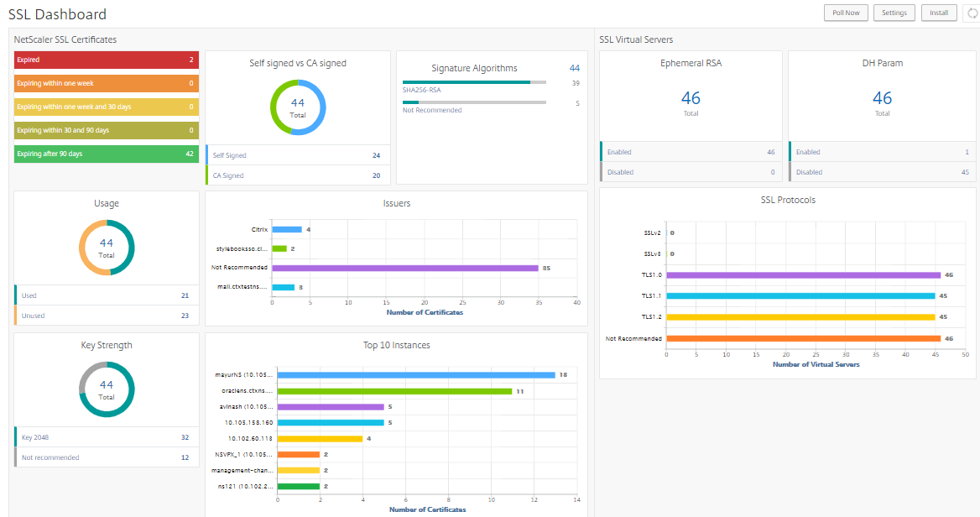Click Ephemeral RSA total 46
980x517 pixels.
pyautogui.click(x=691, y=98)
